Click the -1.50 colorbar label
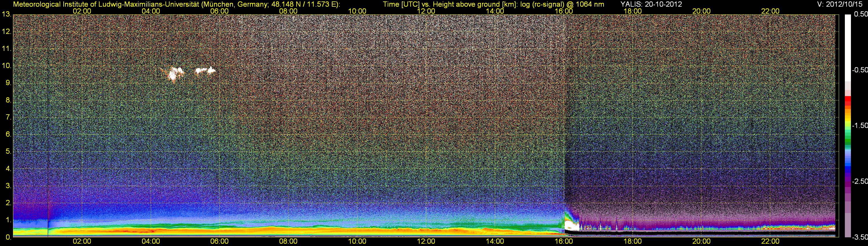 [x=860, y=126]
